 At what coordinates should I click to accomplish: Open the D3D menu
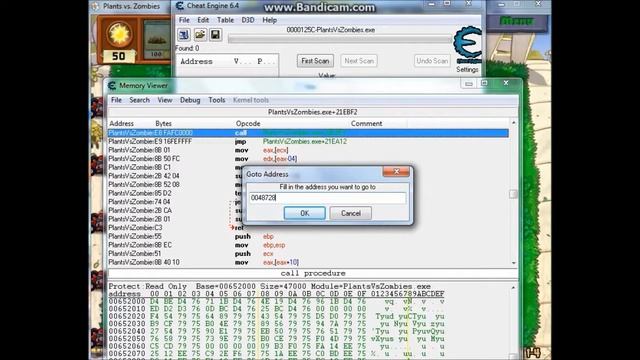click(248, 20)
